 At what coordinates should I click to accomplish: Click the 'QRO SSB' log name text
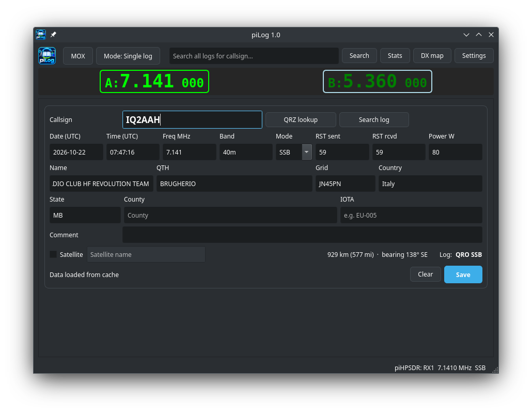point(468,255)
